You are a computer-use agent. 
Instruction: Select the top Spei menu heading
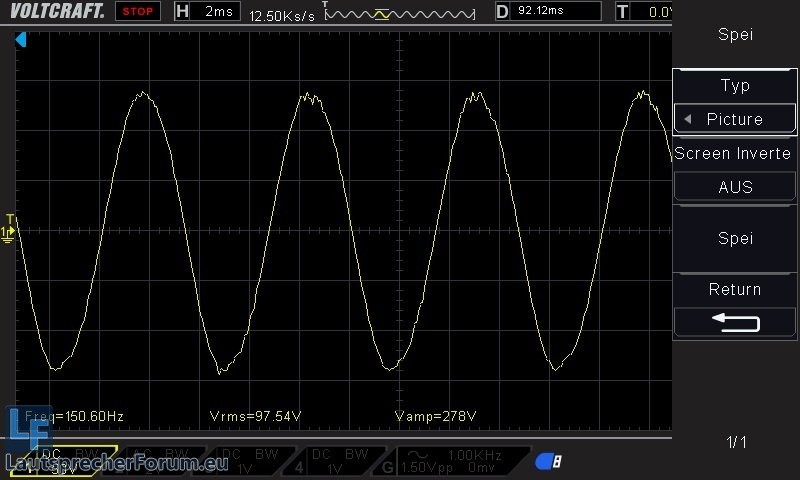[x=735, y=35]
